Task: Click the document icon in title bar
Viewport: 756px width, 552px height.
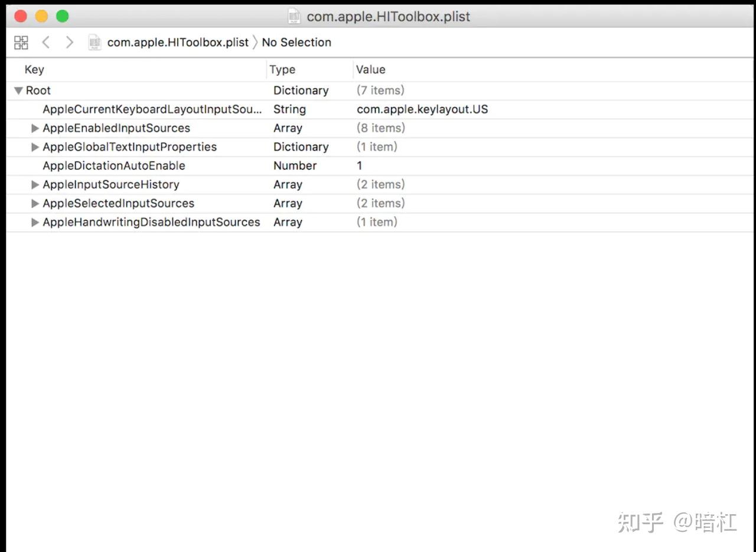Action: pos(294,17)
